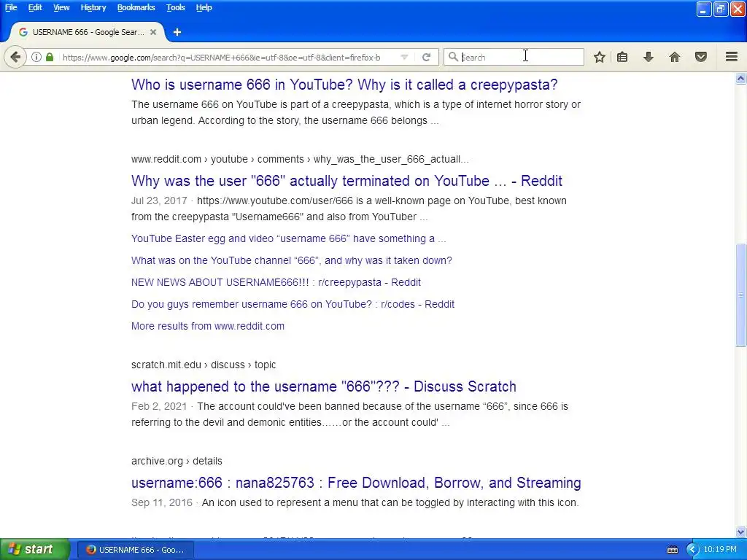Select the Firefox USERNAME 666 taskbar button
Image resolution: width=747 pixels, height=560 pixels.
point(136,550)
